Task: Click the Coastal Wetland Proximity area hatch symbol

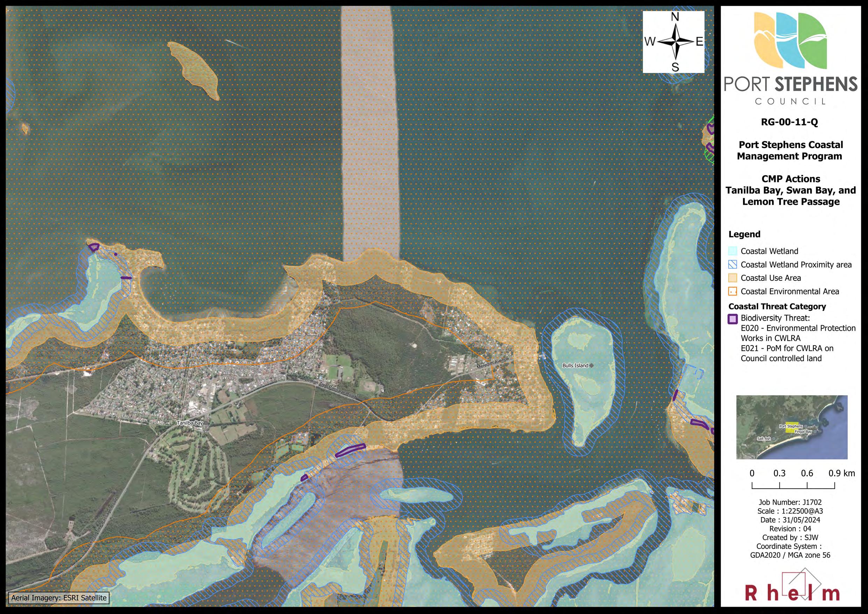Action: 733,265
